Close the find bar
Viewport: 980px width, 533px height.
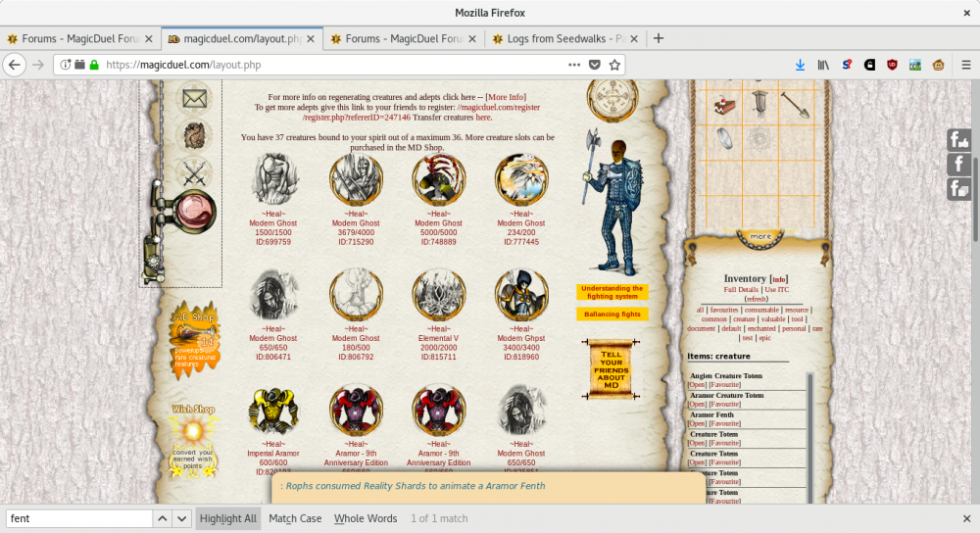tap(966, 518)
